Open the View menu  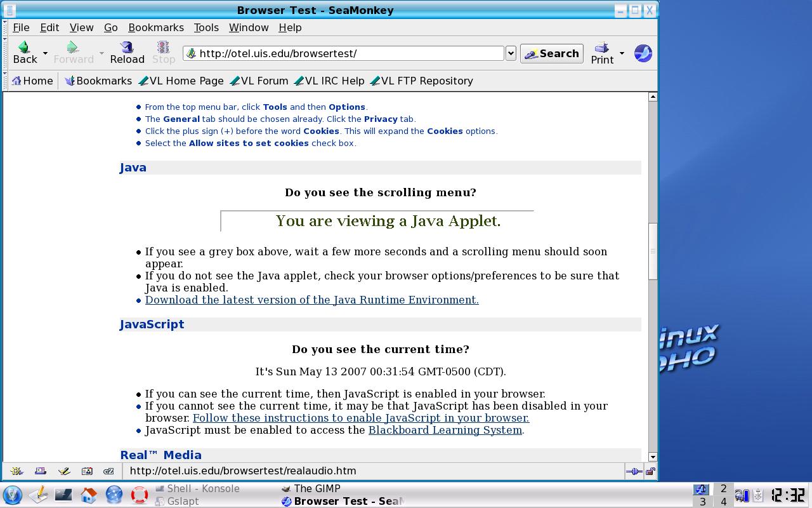point(81,27)
